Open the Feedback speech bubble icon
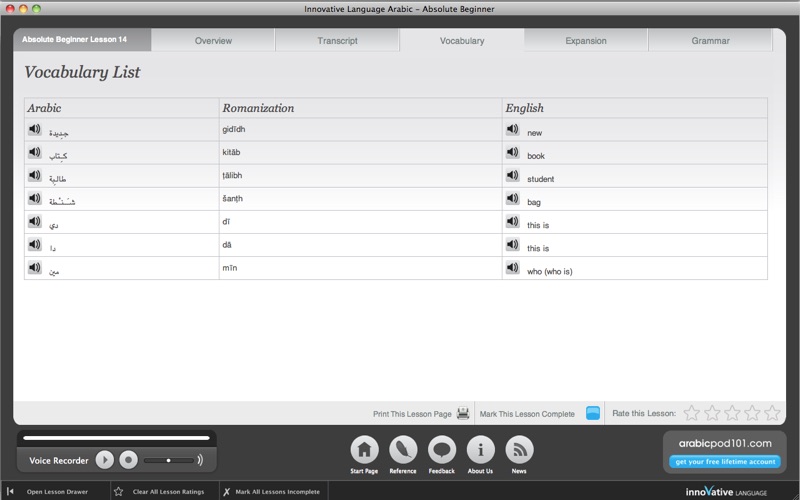The image size is (800, 500). tap(442, 450)
